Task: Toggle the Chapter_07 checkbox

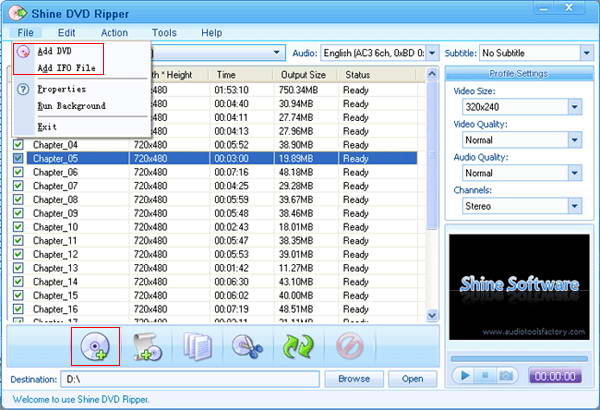Action: click(18, 186)
